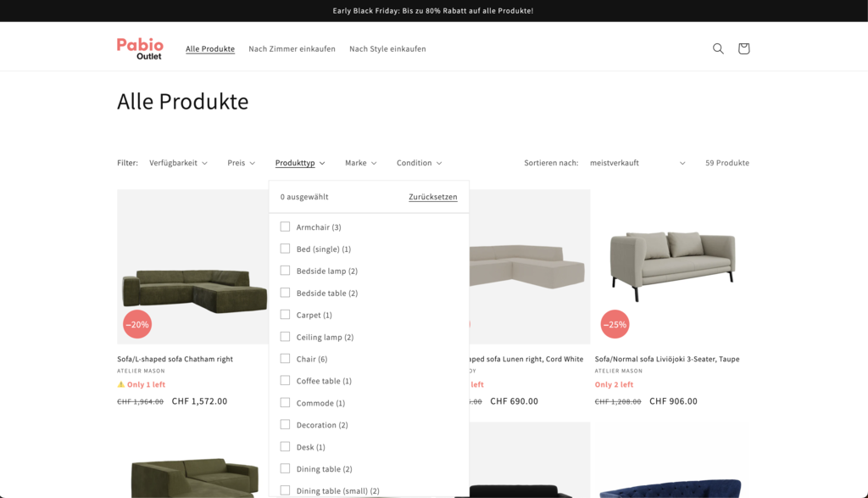Expand the Preis filter dropdown
Viewport: 868px width, 498px height.
(241, 163)
